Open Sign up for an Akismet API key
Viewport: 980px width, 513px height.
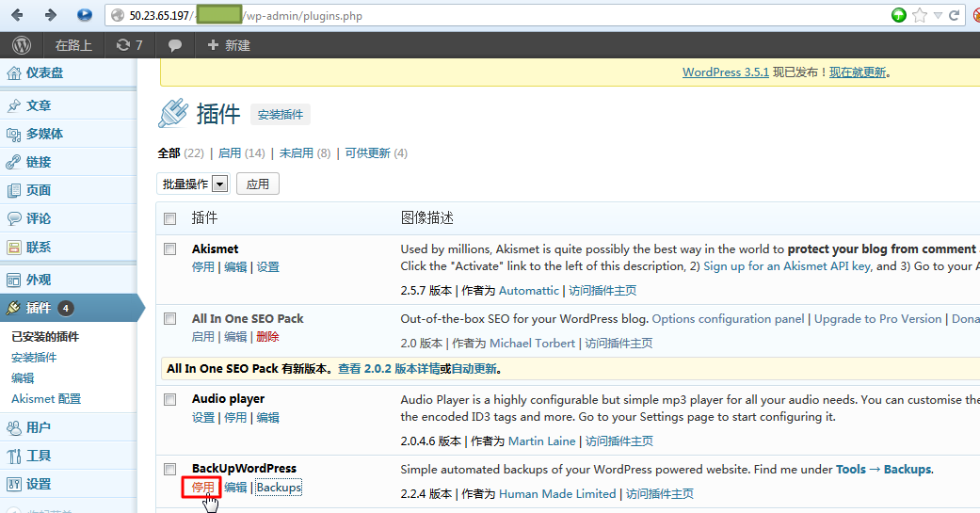pyautogui.click(x=787, y=266)
